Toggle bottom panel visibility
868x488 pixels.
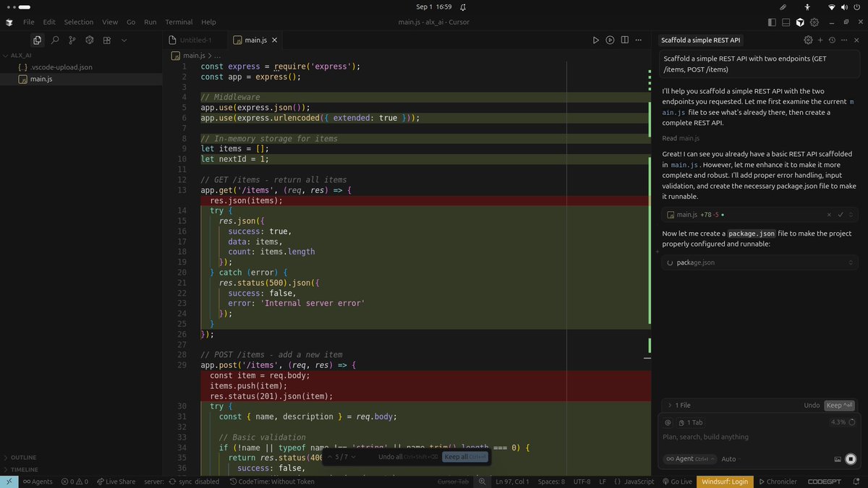[786, 22]
